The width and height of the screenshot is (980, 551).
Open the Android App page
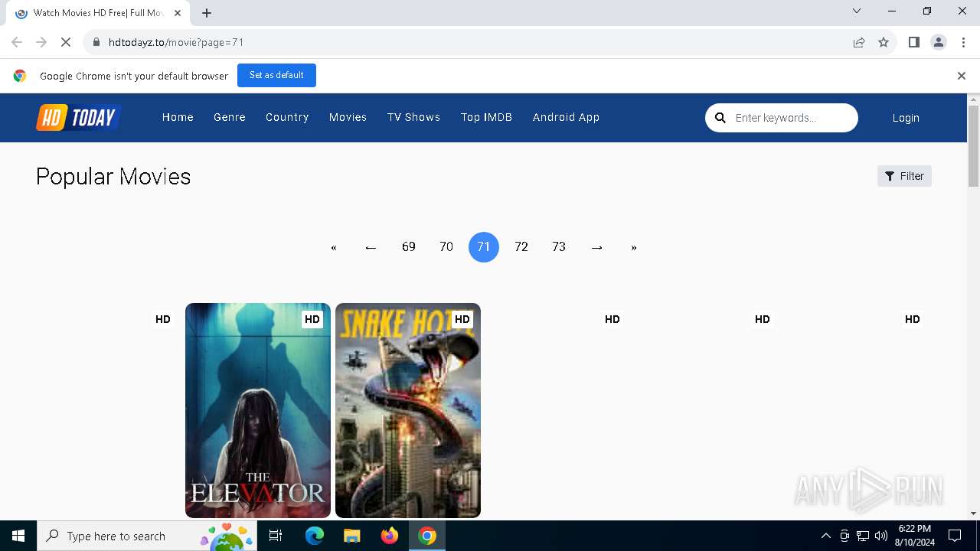(x=566, y=117)
